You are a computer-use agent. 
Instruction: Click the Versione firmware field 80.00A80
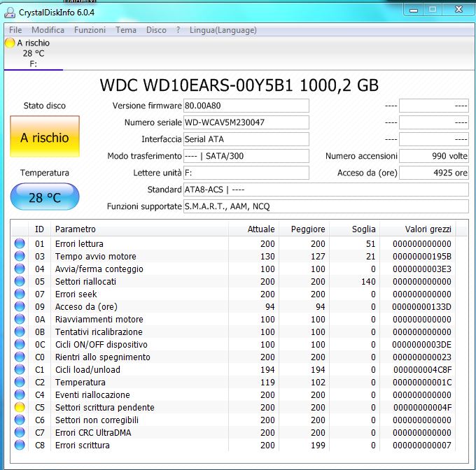click(246, 106)
